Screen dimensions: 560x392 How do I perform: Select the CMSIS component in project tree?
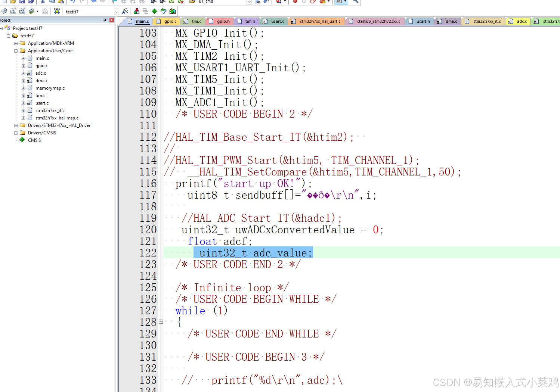pyautogui.click(x=34, y=140)
